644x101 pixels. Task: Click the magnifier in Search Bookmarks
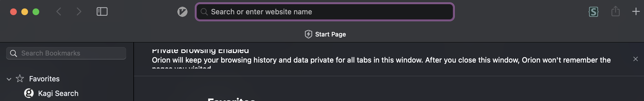click(13, 53)
